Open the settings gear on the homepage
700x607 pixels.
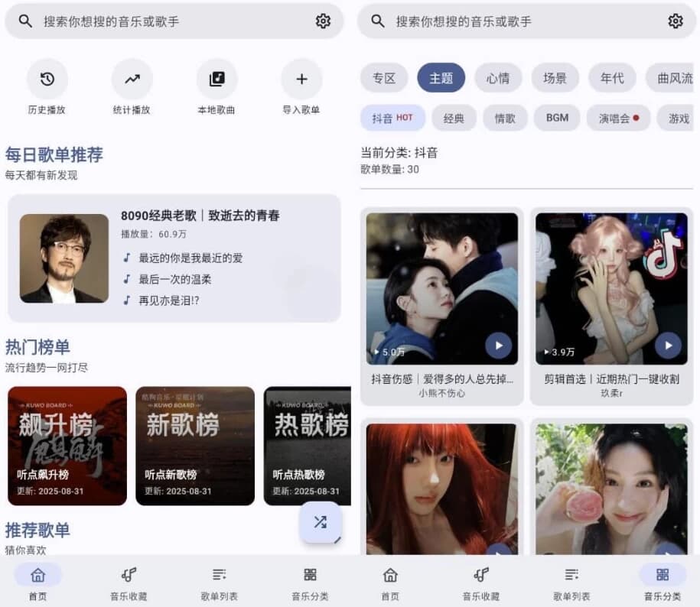coord(322,21)
